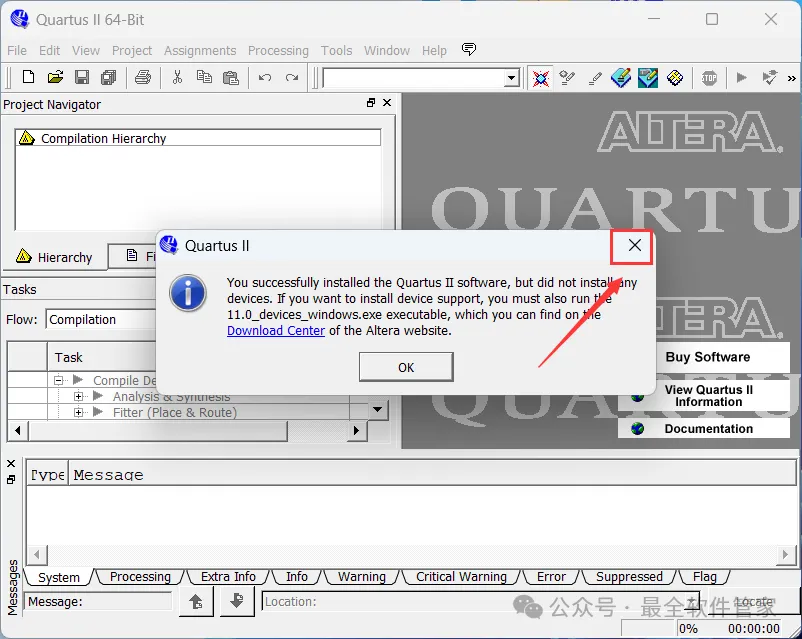Image resolution: width=802 pixels, height=639 pixels.
Task: Float the Messages panel via its restore icon
Action: [x=11, y=480]
